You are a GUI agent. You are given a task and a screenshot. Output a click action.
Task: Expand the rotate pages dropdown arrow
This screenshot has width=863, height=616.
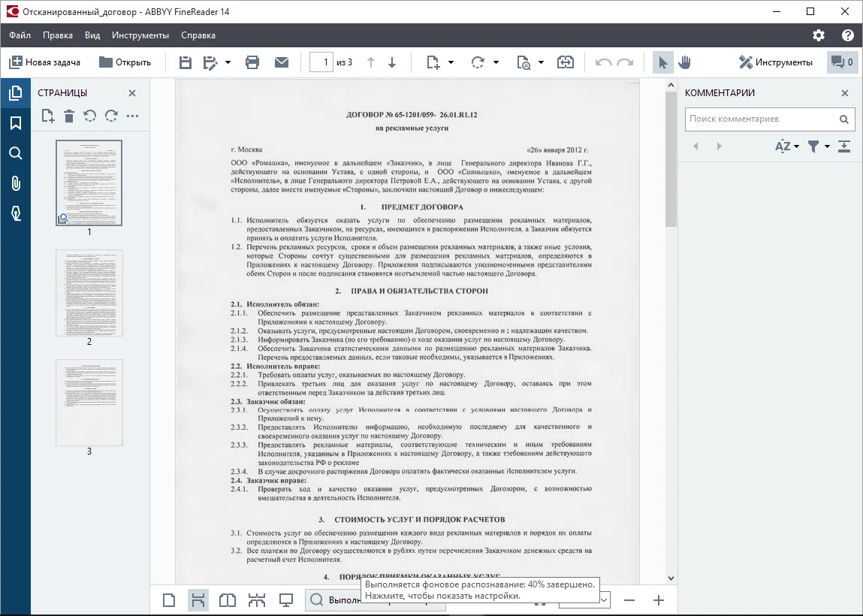[496, 62]
